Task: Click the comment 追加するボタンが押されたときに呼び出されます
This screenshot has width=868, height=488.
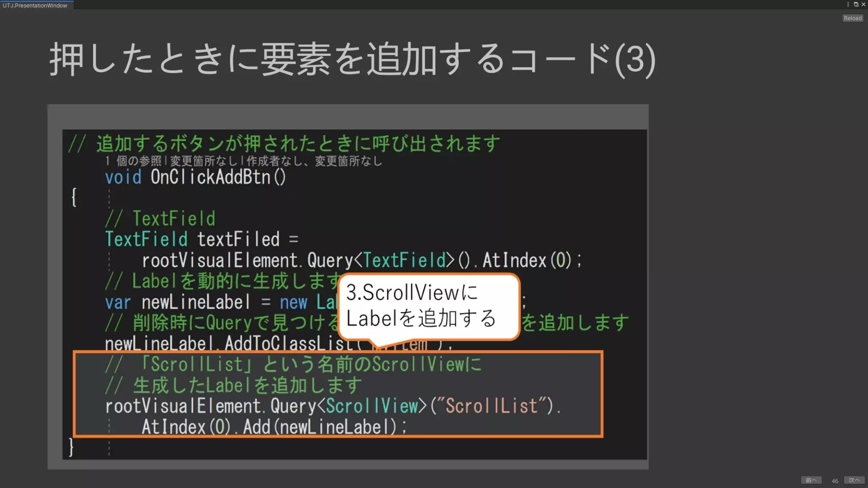Action: point(284,144)
